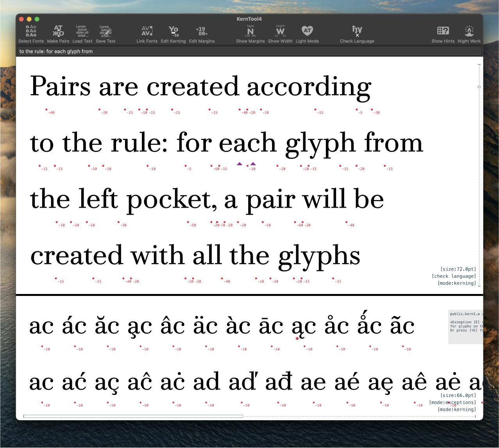Select the 'ae' pair in the lower pane
This screenshot has width=499, height=448.
point(313,383)
